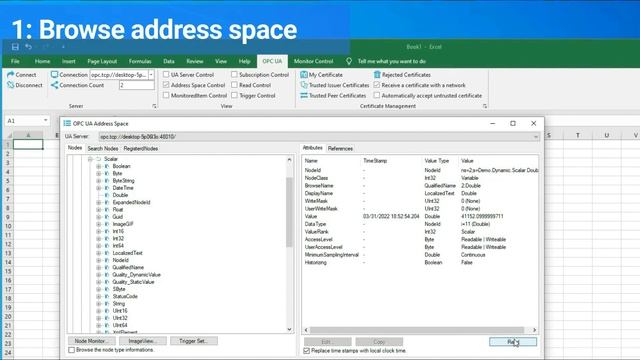This screenshot has height=360, width=640.
Task: Click the Guid node icon
Action: coord(107,217)
